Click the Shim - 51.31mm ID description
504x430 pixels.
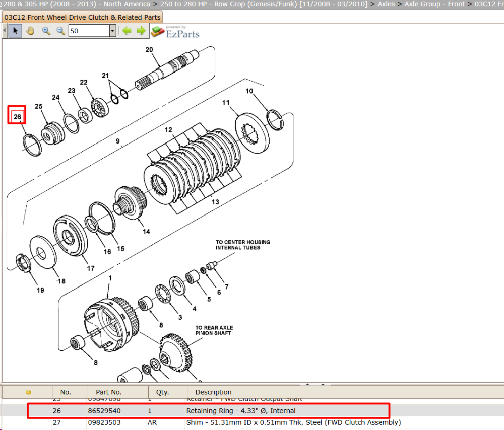[293, 422]
